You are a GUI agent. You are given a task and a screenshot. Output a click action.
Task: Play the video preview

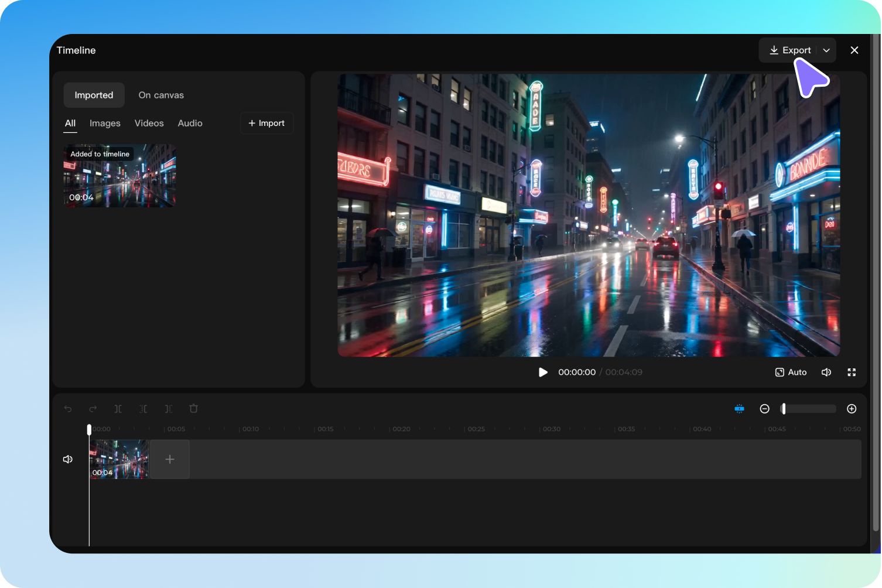543,372
